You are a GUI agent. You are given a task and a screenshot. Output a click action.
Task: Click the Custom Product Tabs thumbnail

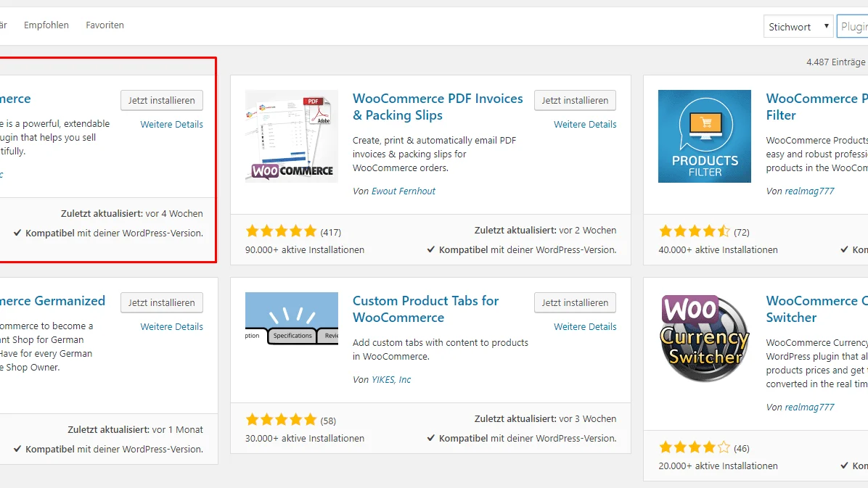[x=292, y=318]
